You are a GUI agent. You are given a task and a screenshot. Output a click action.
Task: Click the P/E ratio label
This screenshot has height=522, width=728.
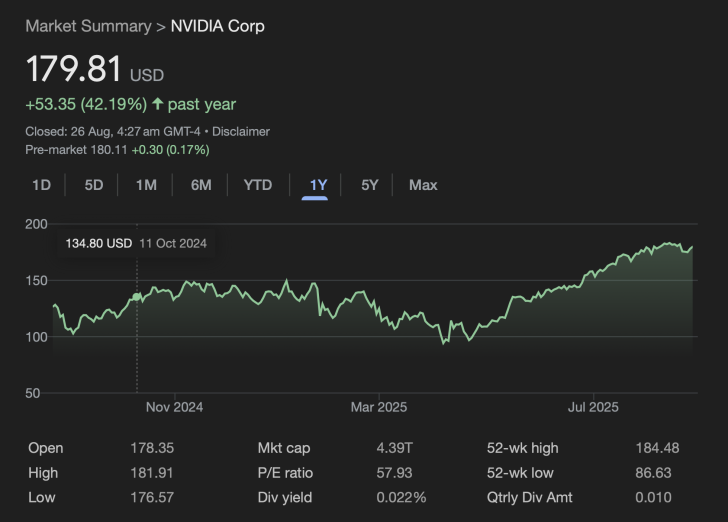point(285,473)
